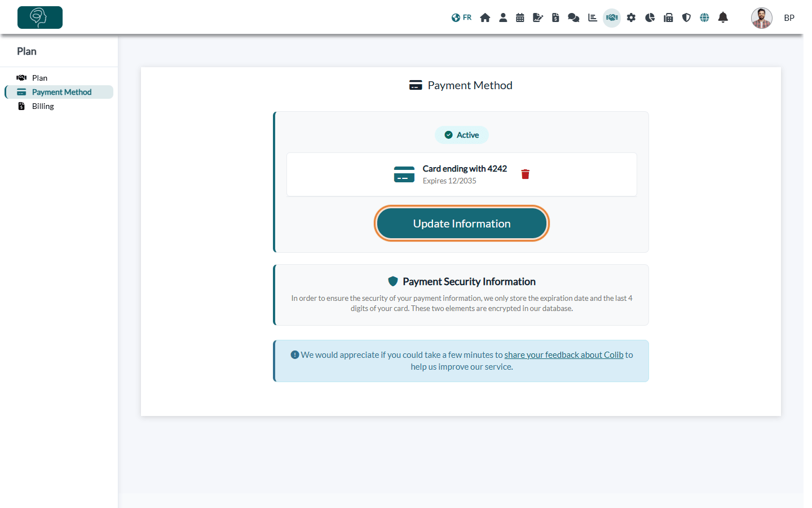Select Plan in the sidebar
This screenshot has width=812, height=508.
pos(59,78)
